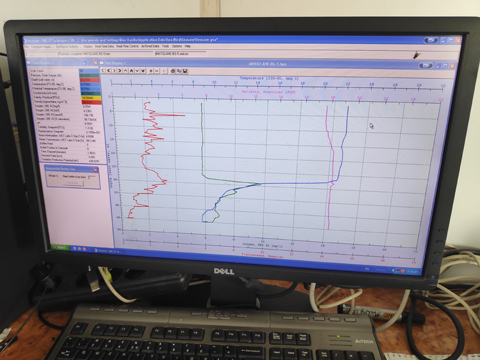Click the scroll up arrow in plot toolbar

(x=125, y=71)
